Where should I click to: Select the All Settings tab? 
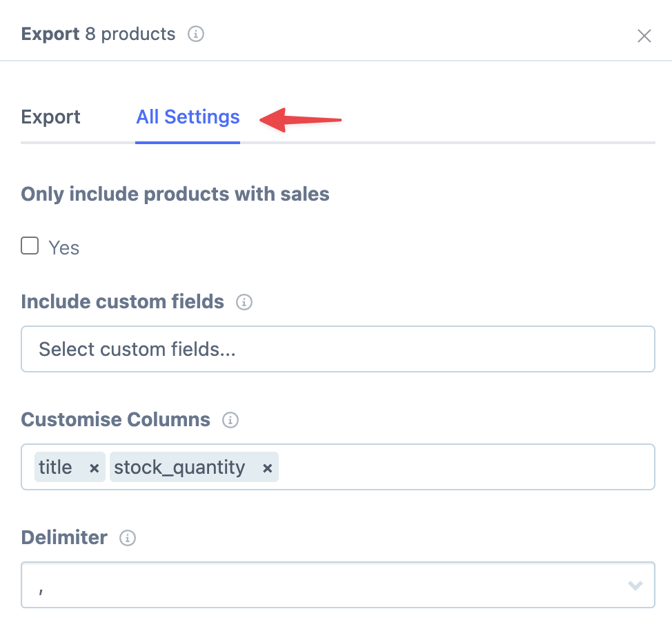point(188,117)
